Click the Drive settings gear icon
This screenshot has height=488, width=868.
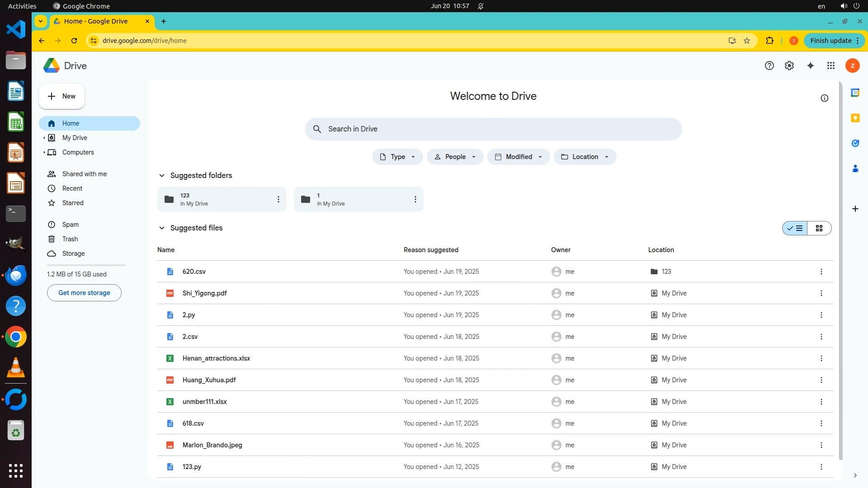click(789, 66)
